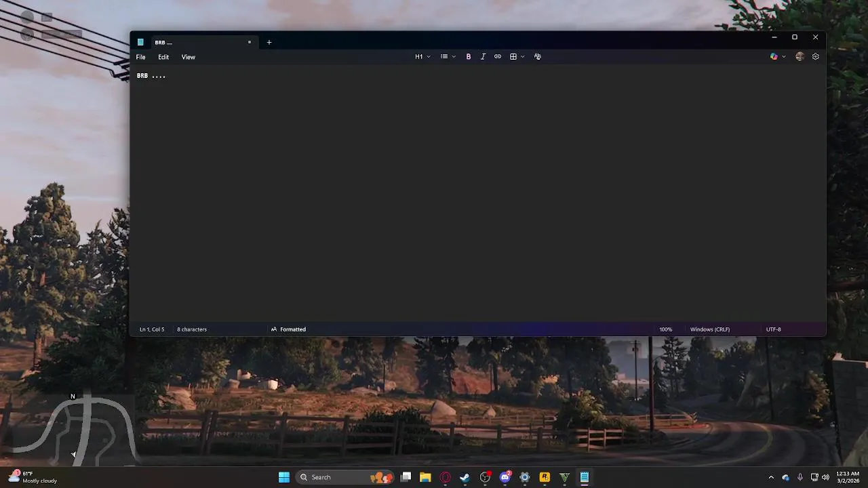Open the Mostly cloudy weather widget
The height and width of the screenshot is (488, 868).
click(x=33, y=477)
